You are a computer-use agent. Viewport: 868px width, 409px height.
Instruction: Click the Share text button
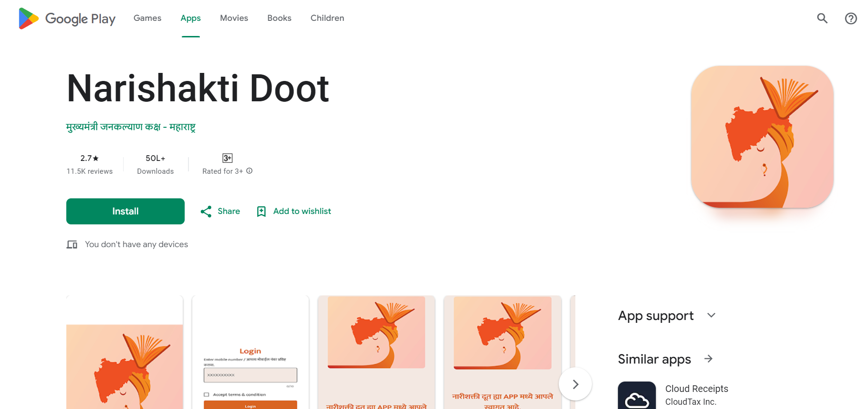pyautogui.click(x=229, y=211)
